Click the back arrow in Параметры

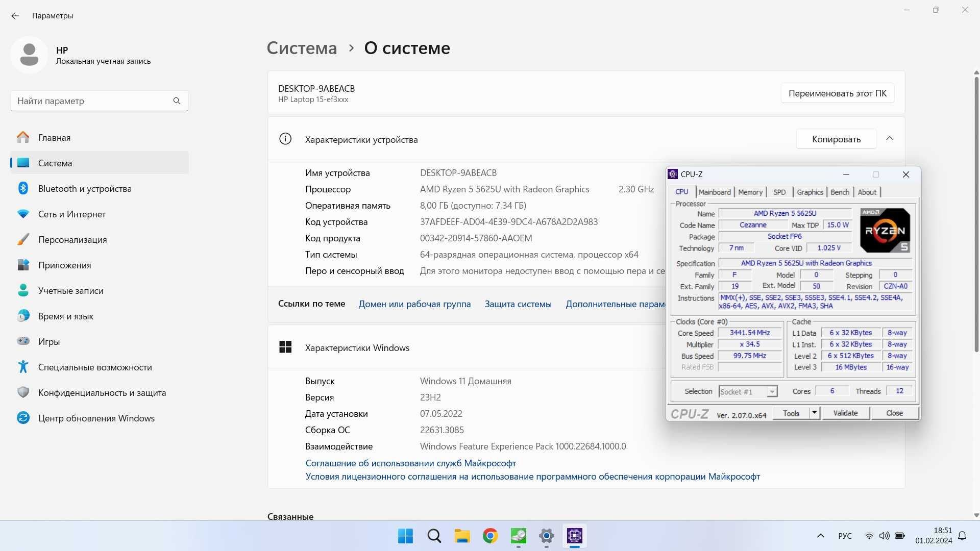[x=15, y=16]
